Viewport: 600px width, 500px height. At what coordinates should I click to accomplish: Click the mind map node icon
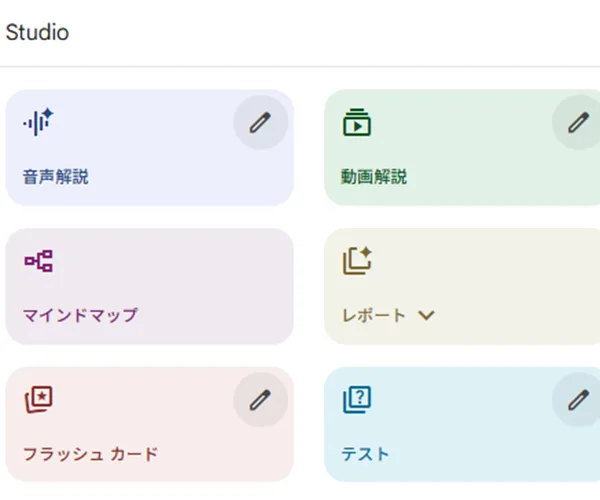coord(38,262)
